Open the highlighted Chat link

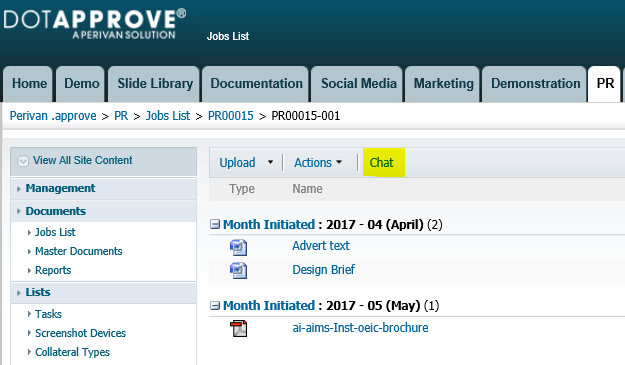381,163
